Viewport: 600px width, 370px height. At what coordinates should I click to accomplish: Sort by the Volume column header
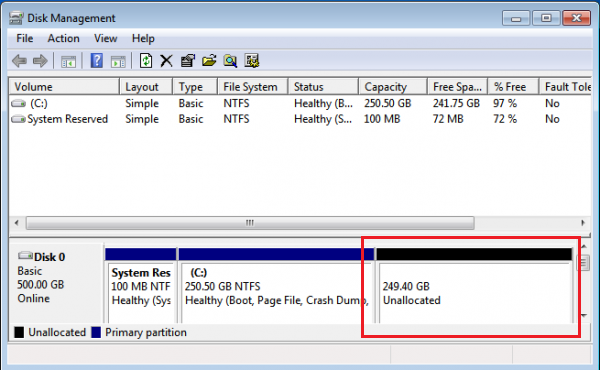tap(64, 86)
